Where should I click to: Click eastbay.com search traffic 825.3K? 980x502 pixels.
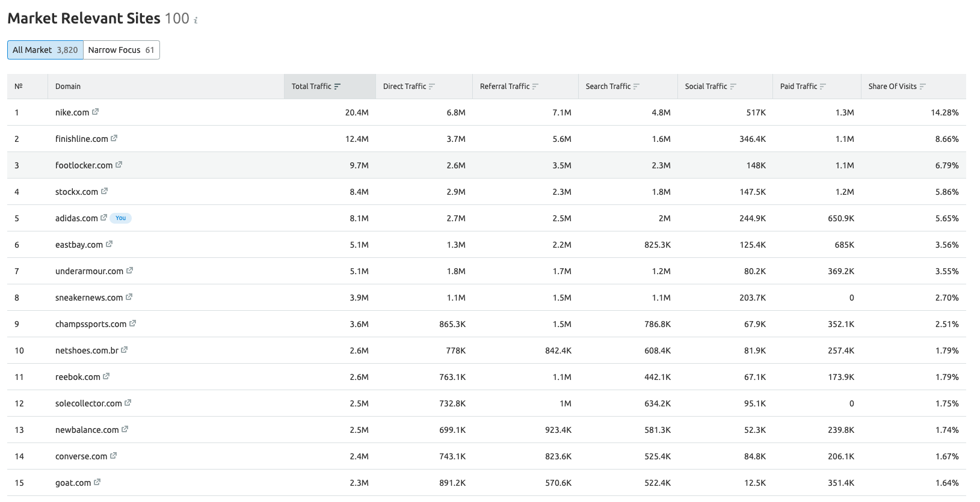coord(658,245)
